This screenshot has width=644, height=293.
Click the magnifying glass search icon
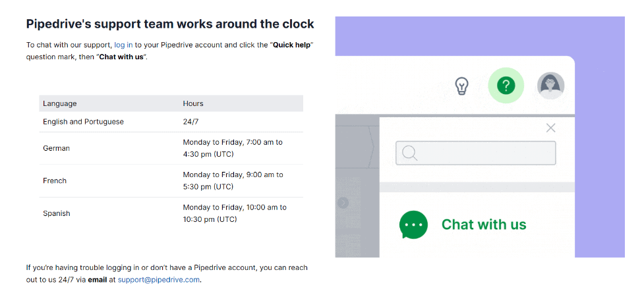[x=409, y=153]
